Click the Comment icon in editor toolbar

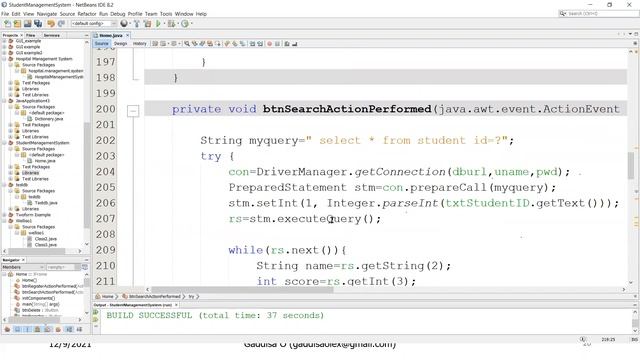pos(287,44)
